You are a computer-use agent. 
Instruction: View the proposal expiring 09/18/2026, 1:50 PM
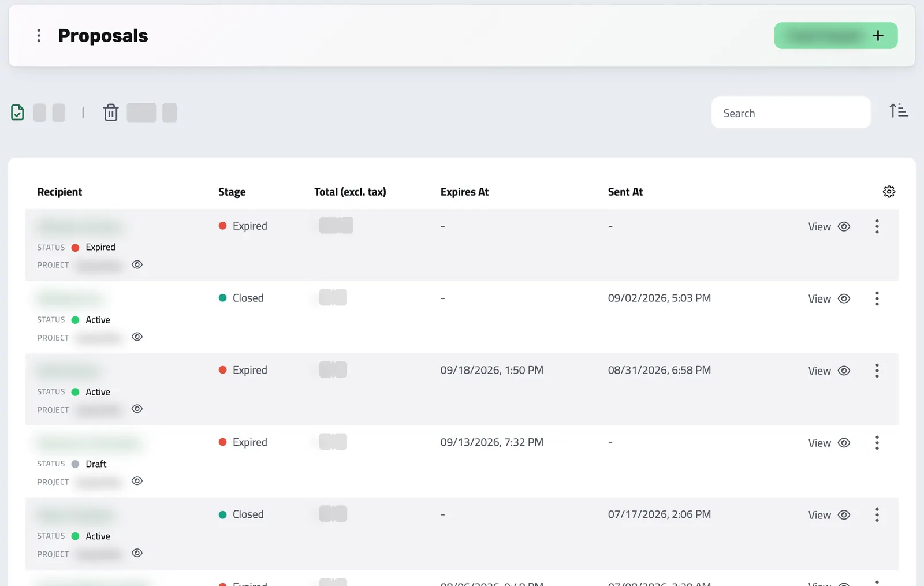point(829,371)
